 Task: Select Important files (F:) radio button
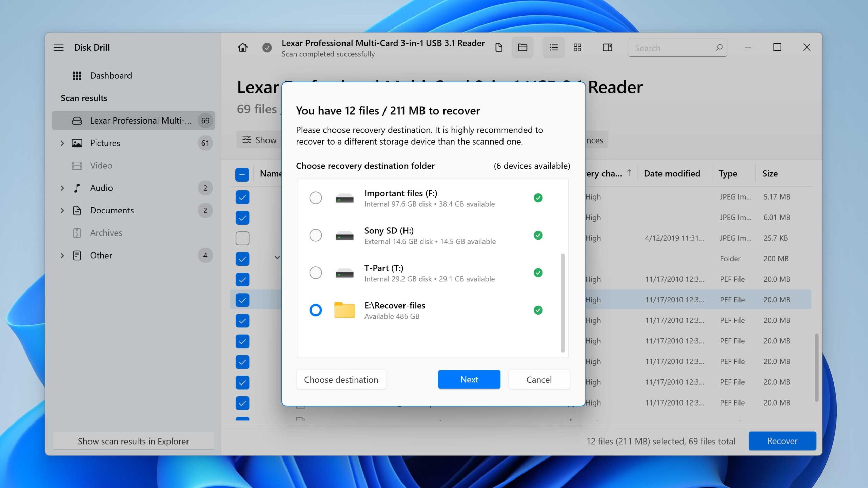(x=316, y=198)
